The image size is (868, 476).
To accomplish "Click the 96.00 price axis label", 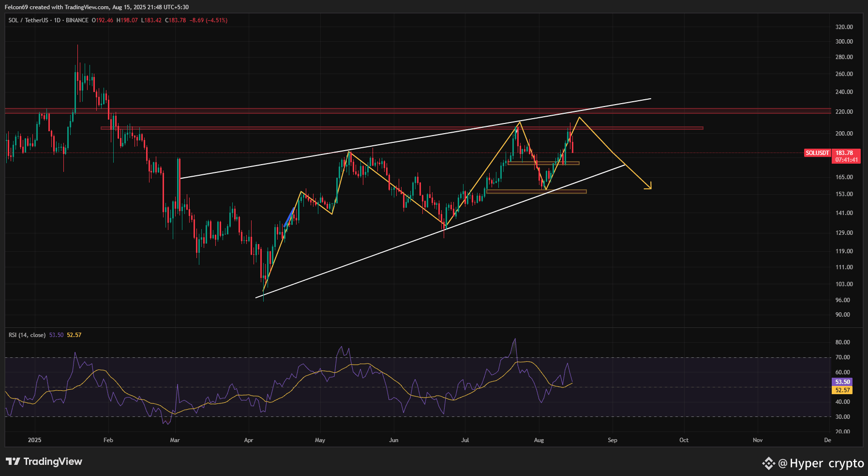I will (x=843, y=300).
